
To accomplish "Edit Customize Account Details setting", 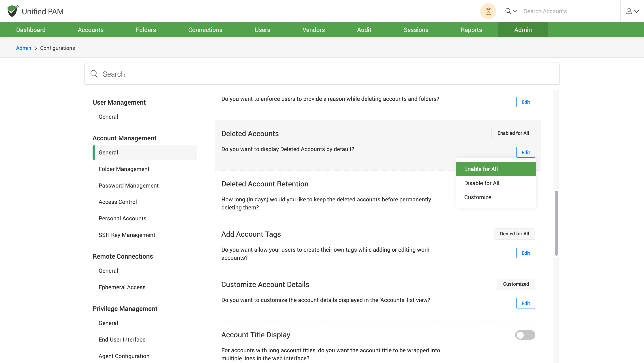I will point(525,303).
